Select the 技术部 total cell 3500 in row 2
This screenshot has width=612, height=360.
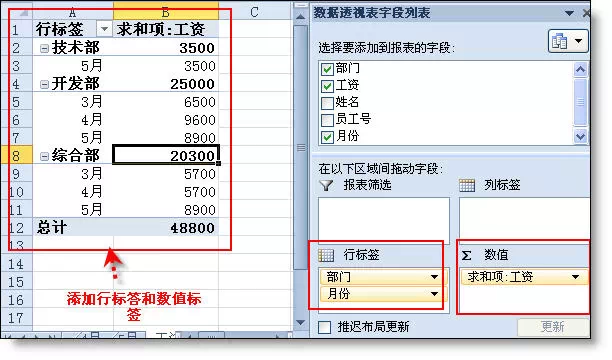(x=166, y=48)
